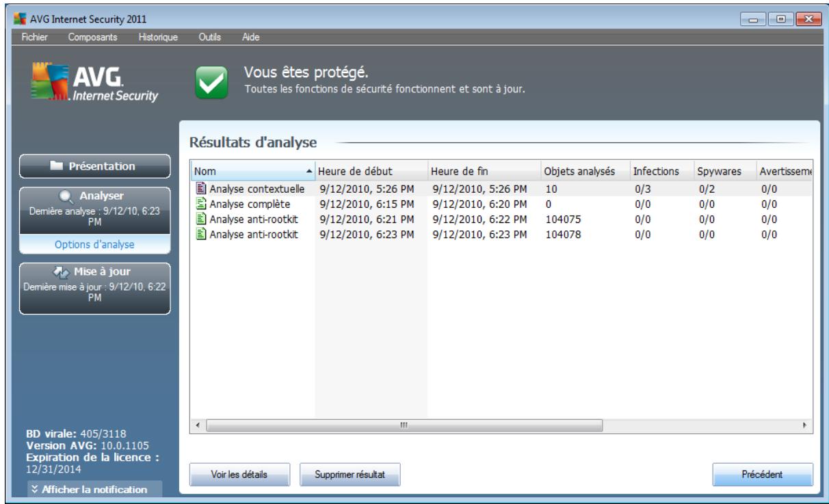Sort by the cut-off Avertissements column
The height and width of the screenshot is (504, 829).
point(785,171)
